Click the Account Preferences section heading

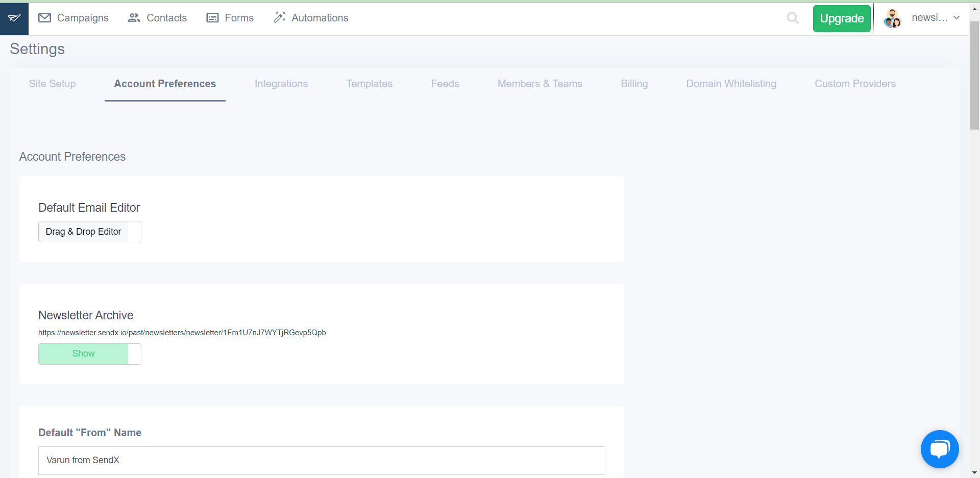tap(72, 157)
